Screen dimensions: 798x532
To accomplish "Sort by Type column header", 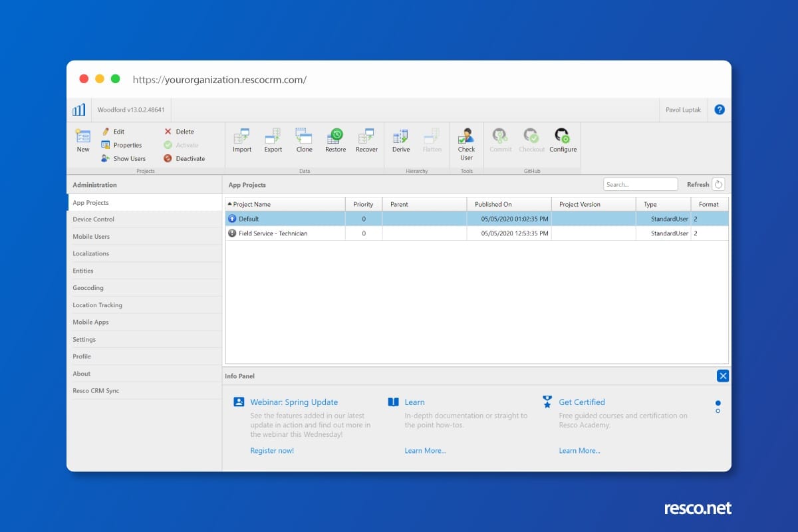I will point(664,204).
